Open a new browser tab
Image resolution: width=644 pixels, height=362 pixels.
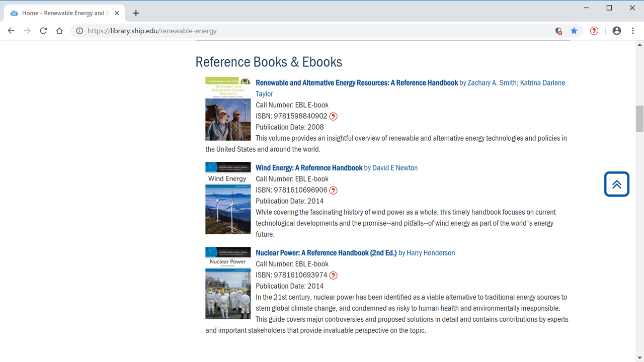[x=136, y=13]
